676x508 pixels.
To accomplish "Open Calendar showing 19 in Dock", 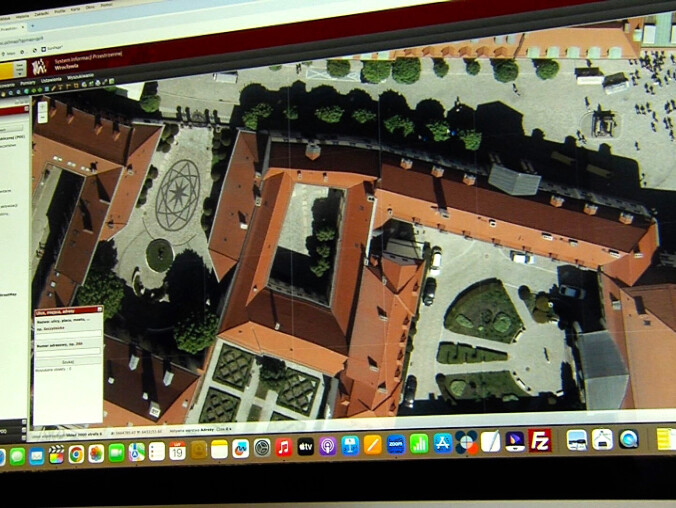I will pos(177,451).
